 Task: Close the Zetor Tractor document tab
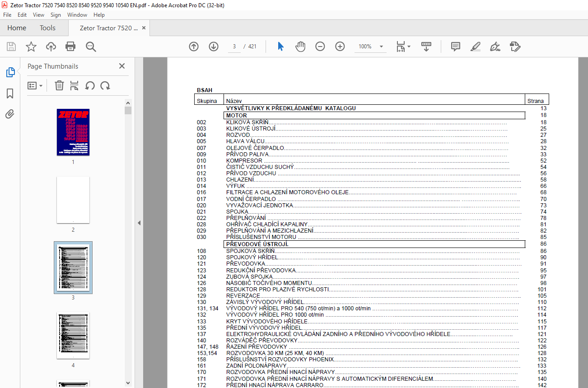(144, 28)
